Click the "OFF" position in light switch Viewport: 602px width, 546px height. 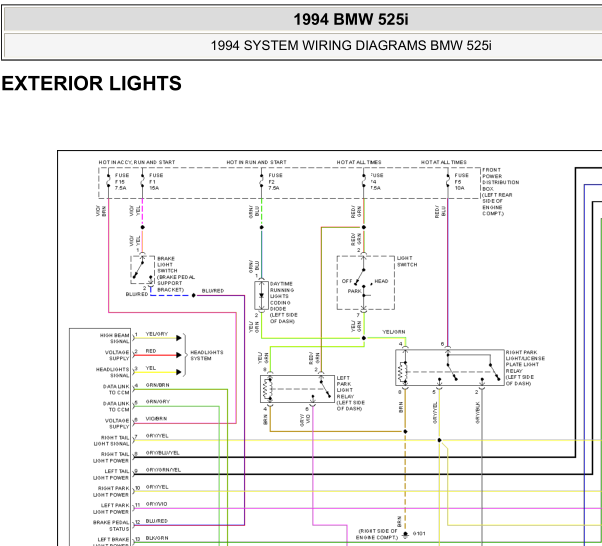coord(347,281)
